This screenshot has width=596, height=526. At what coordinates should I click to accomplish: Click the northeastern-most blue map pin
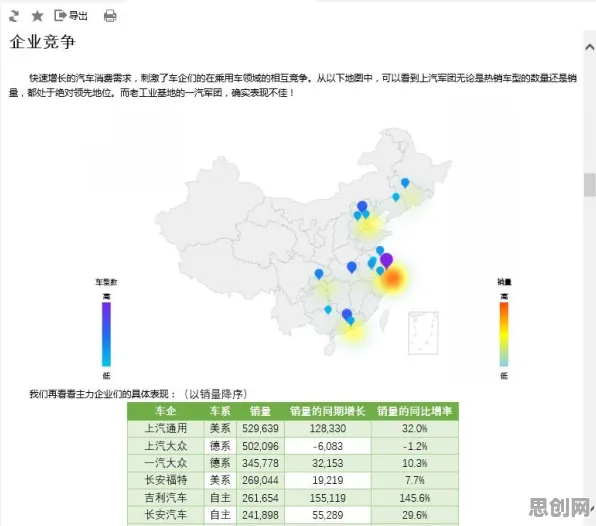[405, 183]
